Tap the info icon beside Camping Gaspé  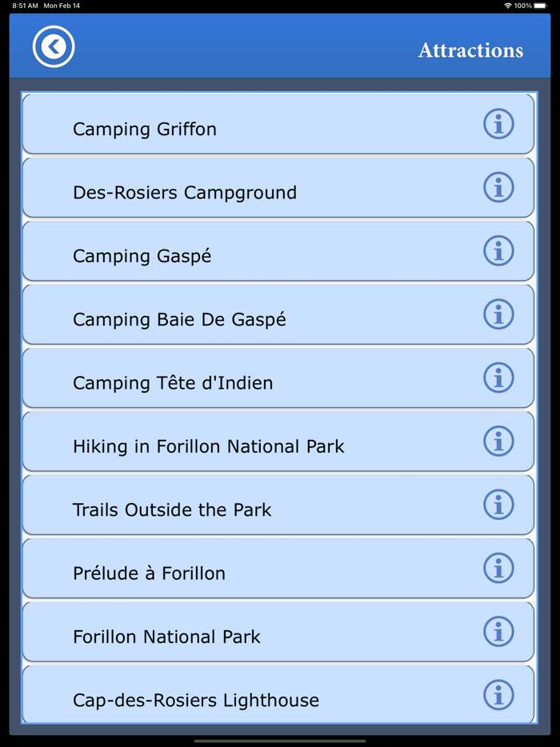coord(498,250)
